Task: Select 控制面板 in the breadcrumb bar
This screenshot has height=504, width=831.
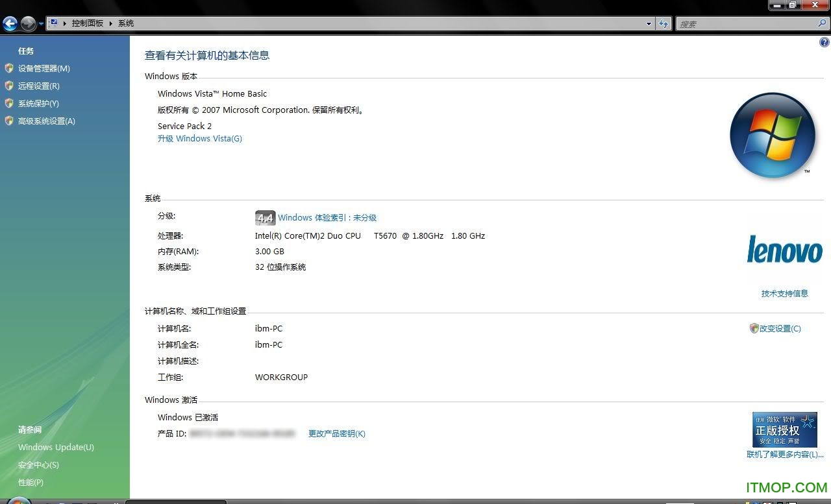Action: tap(88, 23)
